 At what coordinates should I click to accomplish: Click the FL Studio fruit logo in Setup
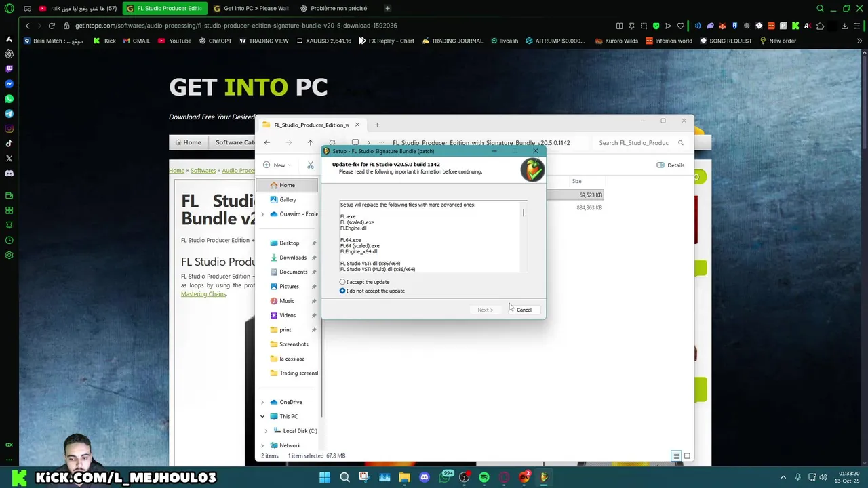(532, 169)
